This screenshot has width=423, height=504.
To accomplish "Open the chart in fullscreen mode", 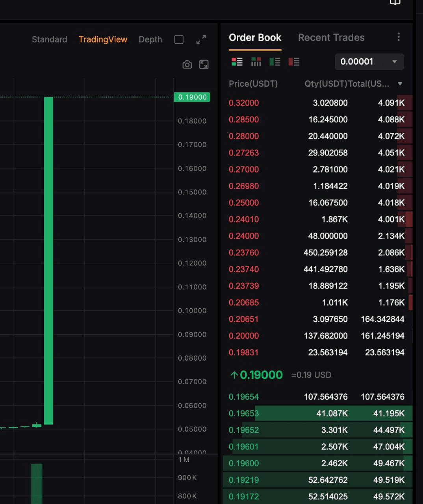I will (204, 65).
